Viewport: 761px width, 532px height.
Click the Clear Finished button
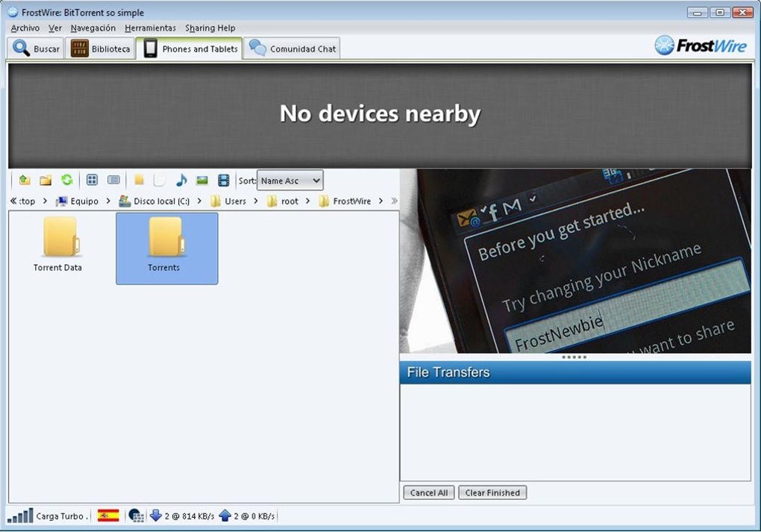(492, 492)
